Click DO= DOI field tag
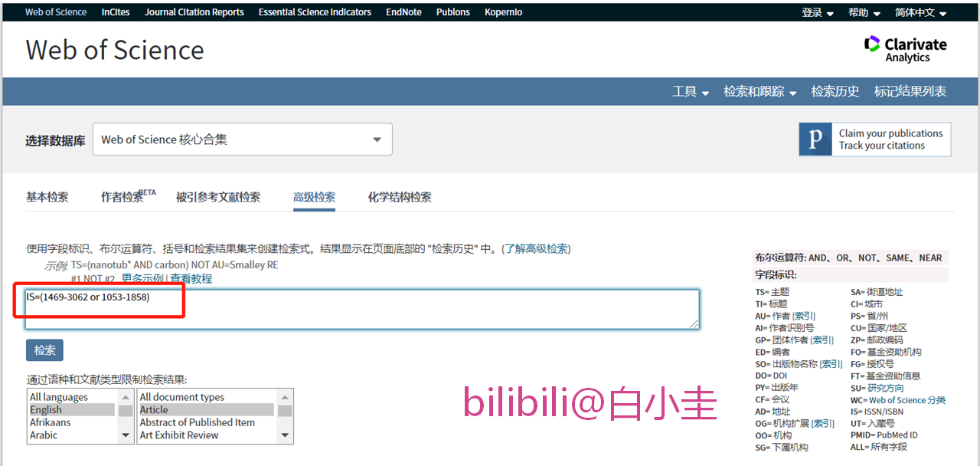Viewport: 980px width, 466px height. [771, 376]
